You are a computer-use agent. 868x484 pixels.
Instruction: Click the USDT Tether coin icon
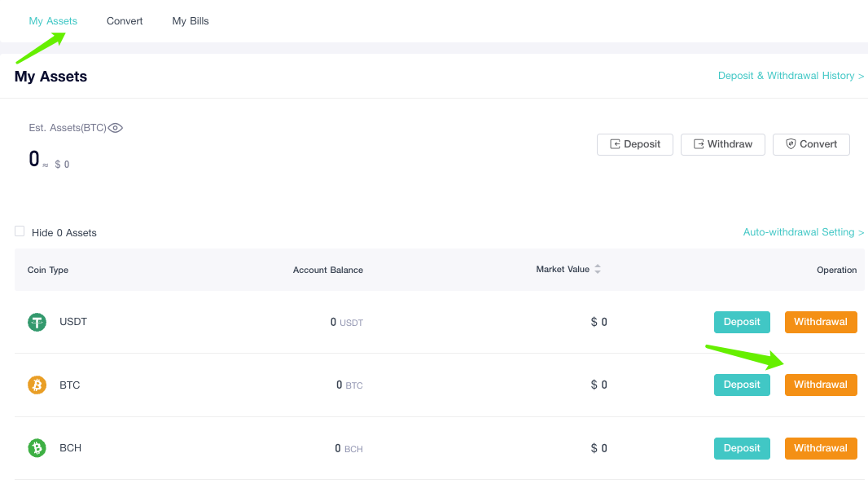tap(37, 322)
